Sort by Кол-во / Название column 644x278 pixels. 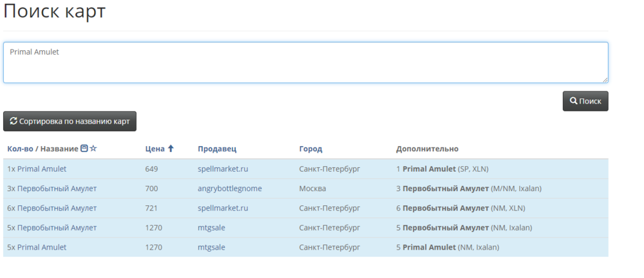pyautogui.click(x=43, y=149)
